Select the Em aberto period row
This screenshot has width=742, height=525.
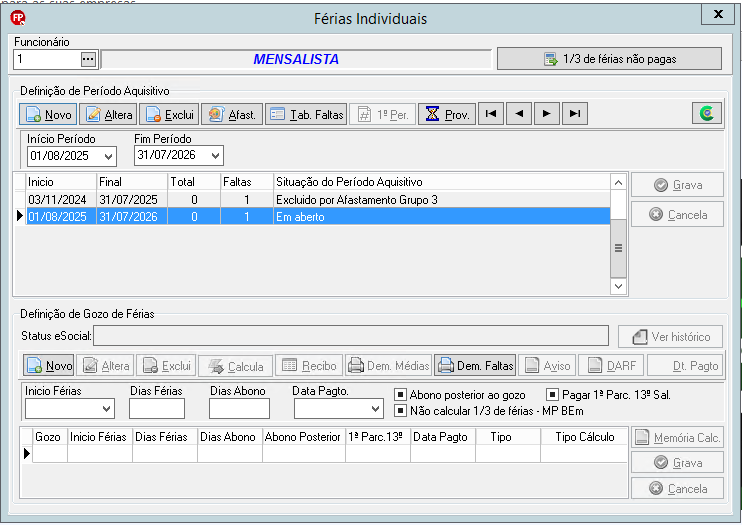point(318,217)
